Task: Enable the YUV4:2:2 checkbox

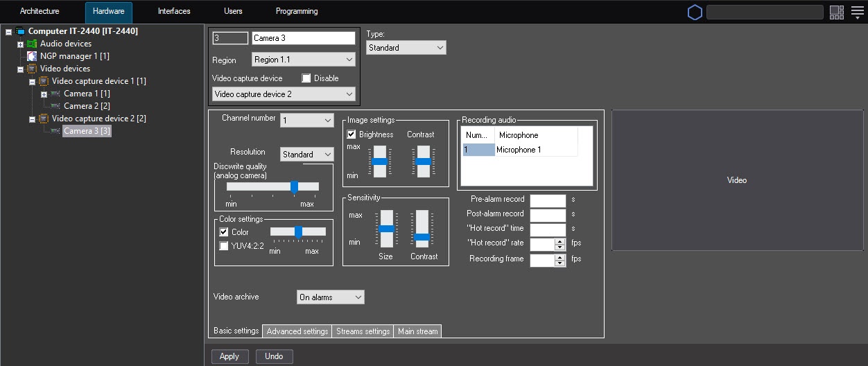Action: 224,245
